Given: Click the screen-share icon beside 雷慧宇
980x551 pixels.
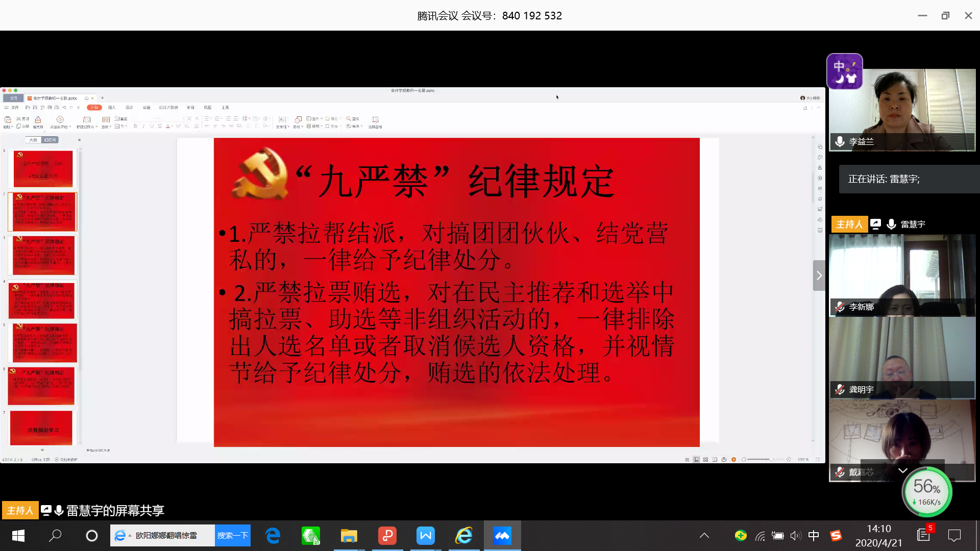Looking at the screenshot, I should [x=875, y=224].
